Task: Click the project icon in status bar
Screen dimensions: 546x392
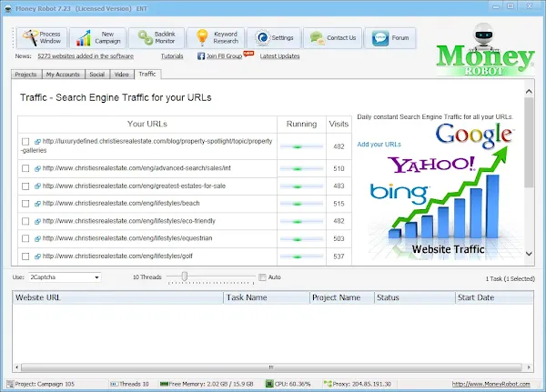Action: 10,384
